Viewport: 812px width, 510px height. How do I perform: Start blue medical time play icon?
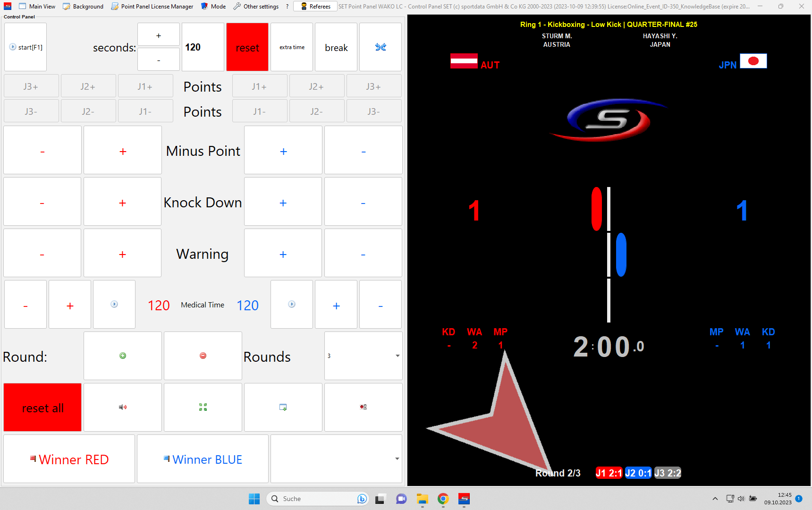point(292,305)
